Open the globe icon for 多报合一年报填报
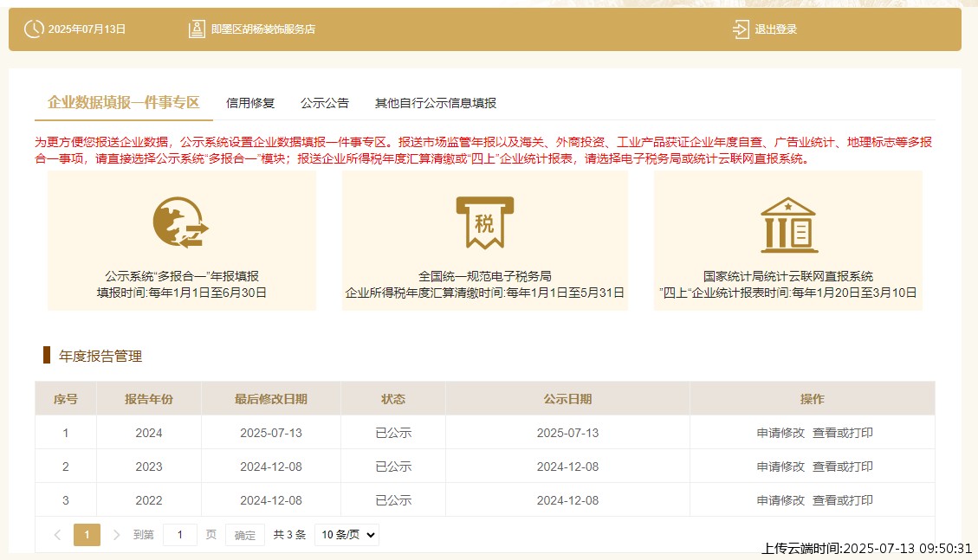 pos(181,222)
